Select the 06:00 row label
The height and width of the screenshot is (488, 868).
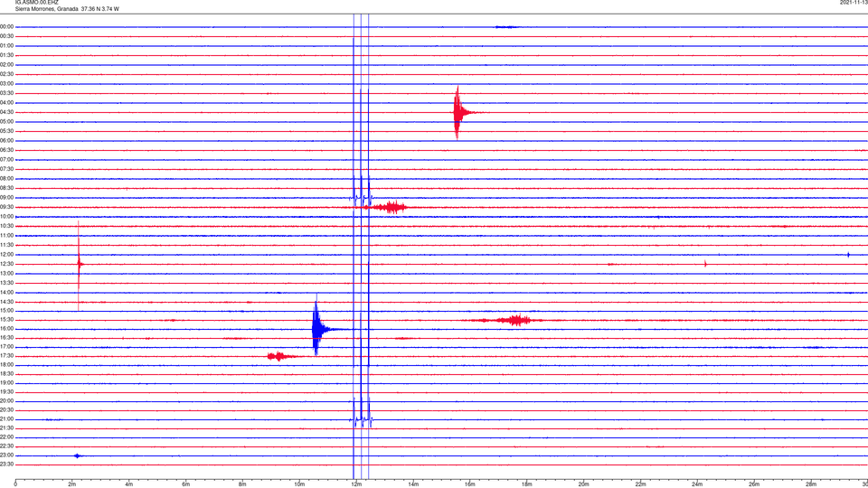[7, 141]
